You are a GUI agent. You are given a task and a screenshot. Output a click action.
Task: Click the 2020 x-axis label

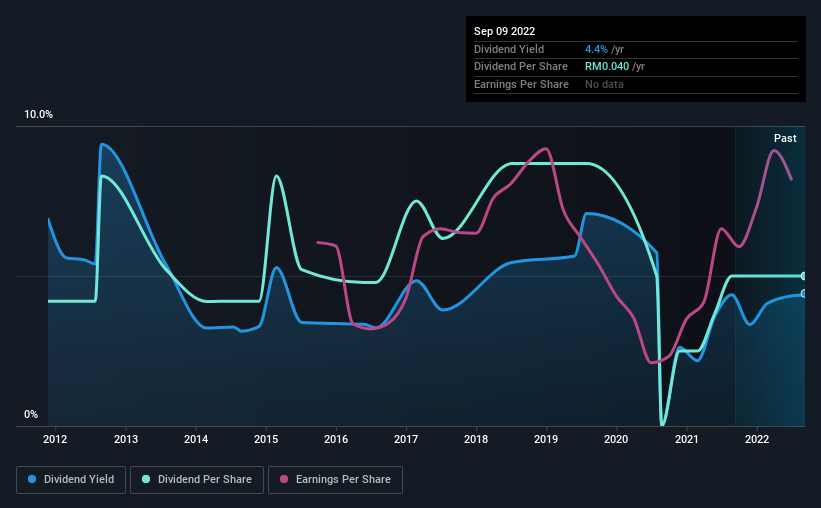click(x=616, y=439)
